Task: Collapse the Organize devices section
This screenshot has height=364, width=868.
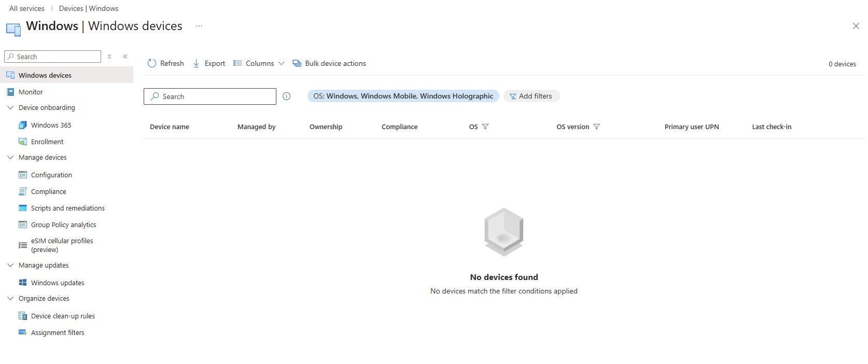Action: (10, 298)
